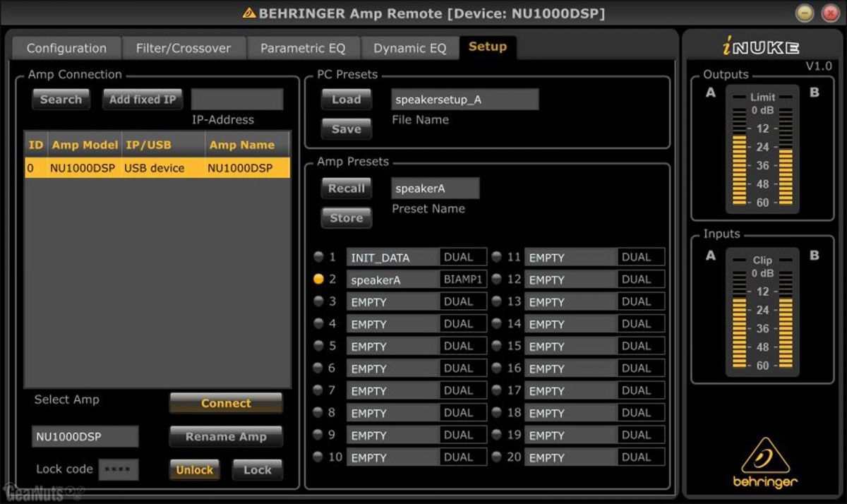Click the EMPTY name in preset slot 4
847x504 pixels.
392,324
